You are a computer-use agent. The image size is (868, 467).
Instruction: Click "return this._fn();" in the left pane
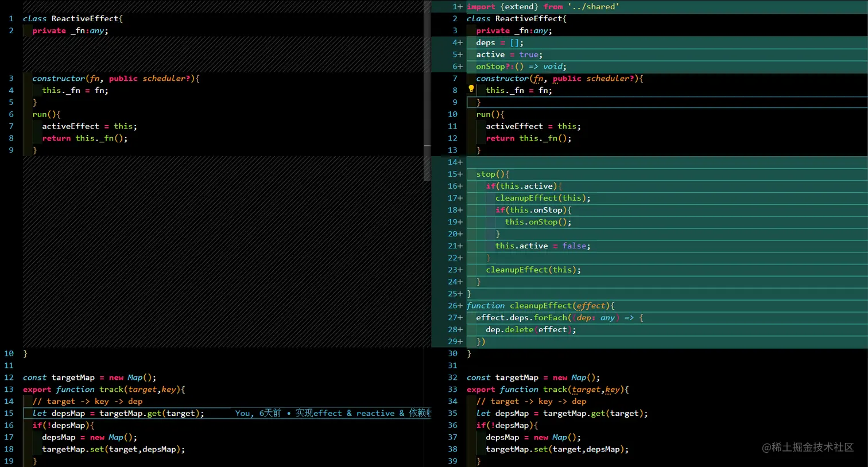coord(85,138)
